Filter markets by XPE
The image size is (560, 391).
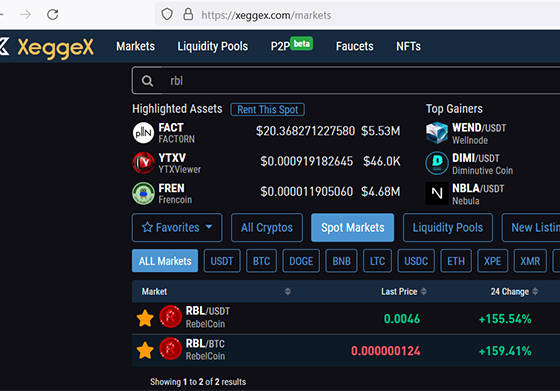(x=492, y=261)
